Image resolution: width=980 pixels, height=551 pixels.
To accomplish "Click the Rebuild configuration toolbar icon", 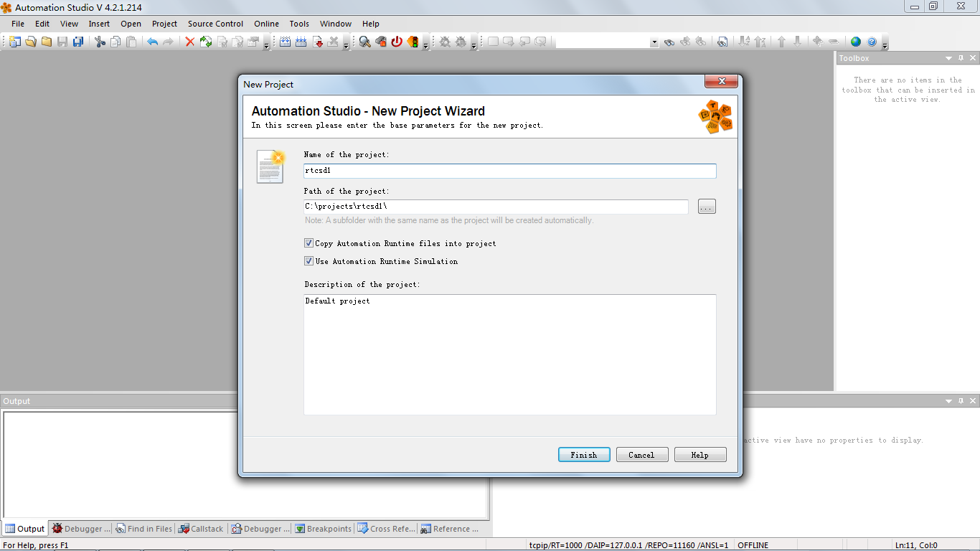I will pos(301,42).
